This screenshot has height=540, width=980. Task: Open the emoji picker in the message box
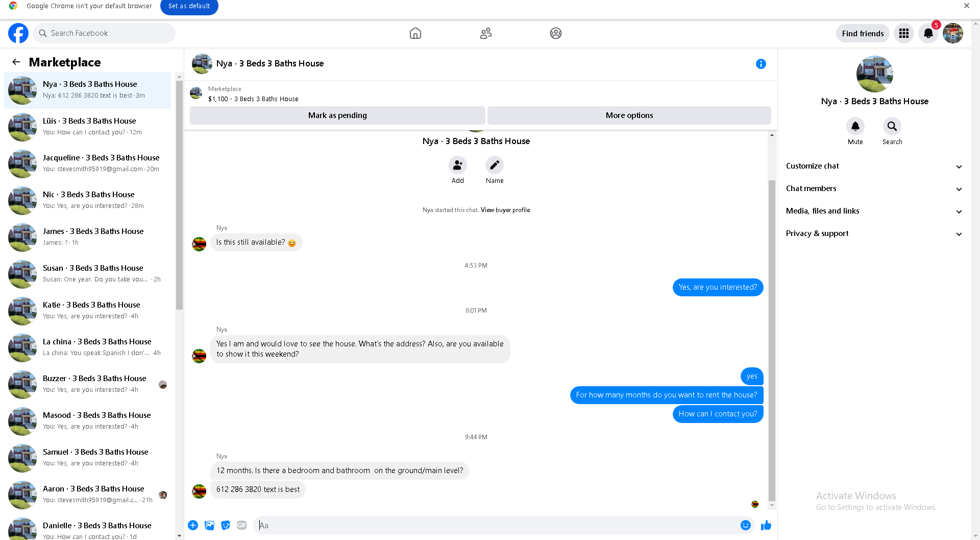746,525
